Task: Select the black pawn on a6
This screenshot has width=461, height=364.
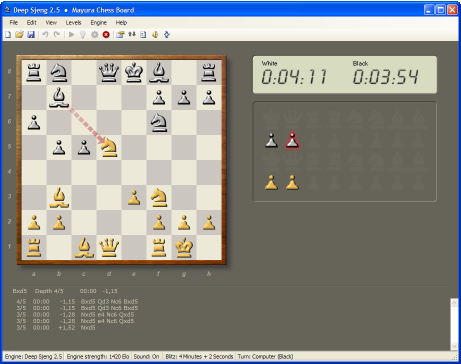Action: (34, 122)
